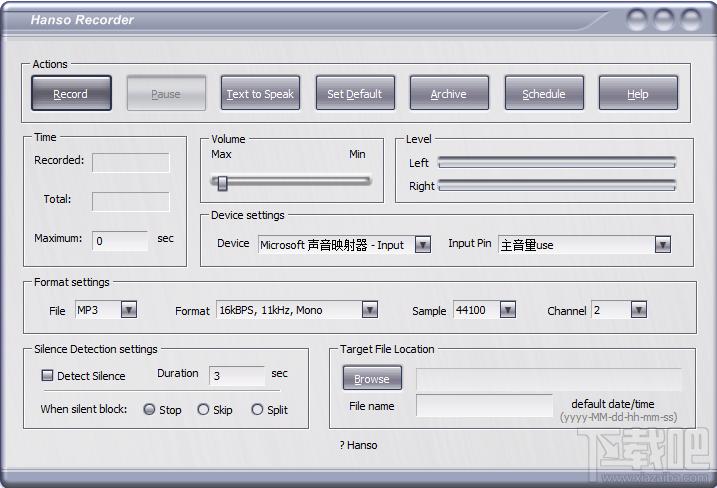Screen dimensions: 717x488
Task: Click the Recorded time display field
Action: point(131,163)
